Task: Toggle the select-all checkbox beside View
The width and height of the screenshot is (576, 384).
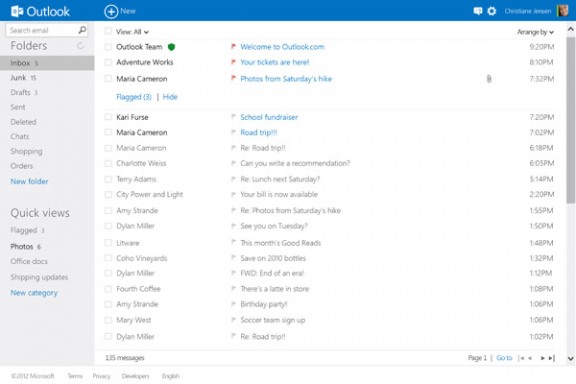Action: (108, 31)
